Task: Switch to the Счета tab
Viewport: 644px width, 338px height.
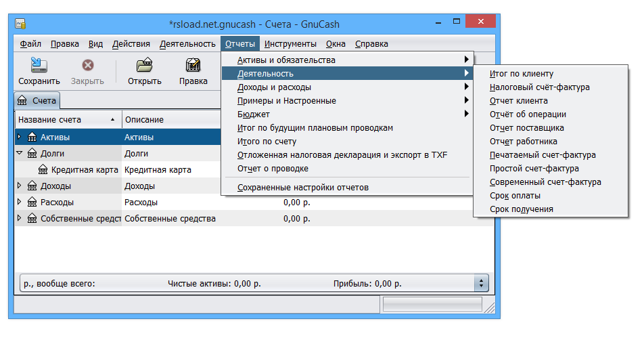Action: tap(37, 101)
